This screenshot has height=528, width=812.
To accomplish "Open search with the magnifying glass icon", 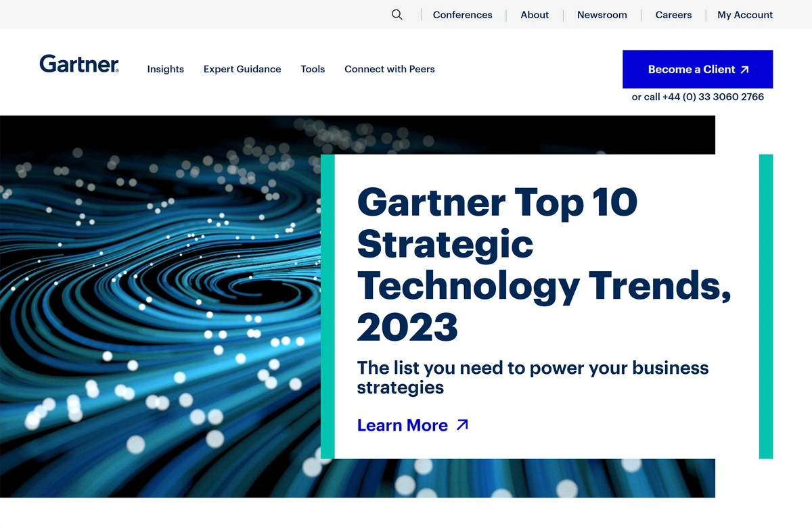I will [397, 15].
